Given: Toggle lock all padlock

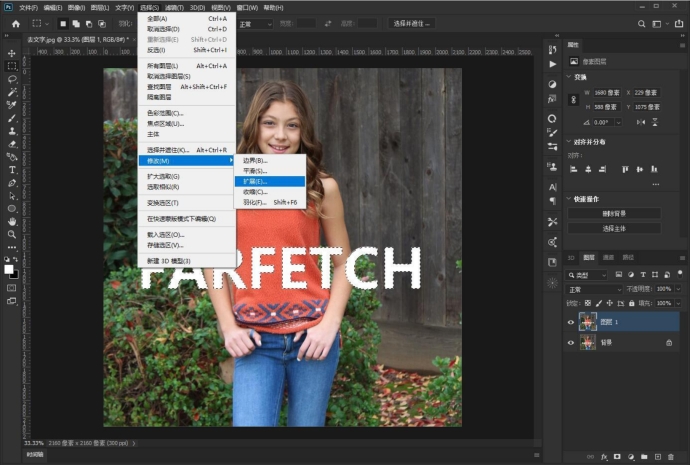Looking at the screenshot, I should [x=631, y=303].
